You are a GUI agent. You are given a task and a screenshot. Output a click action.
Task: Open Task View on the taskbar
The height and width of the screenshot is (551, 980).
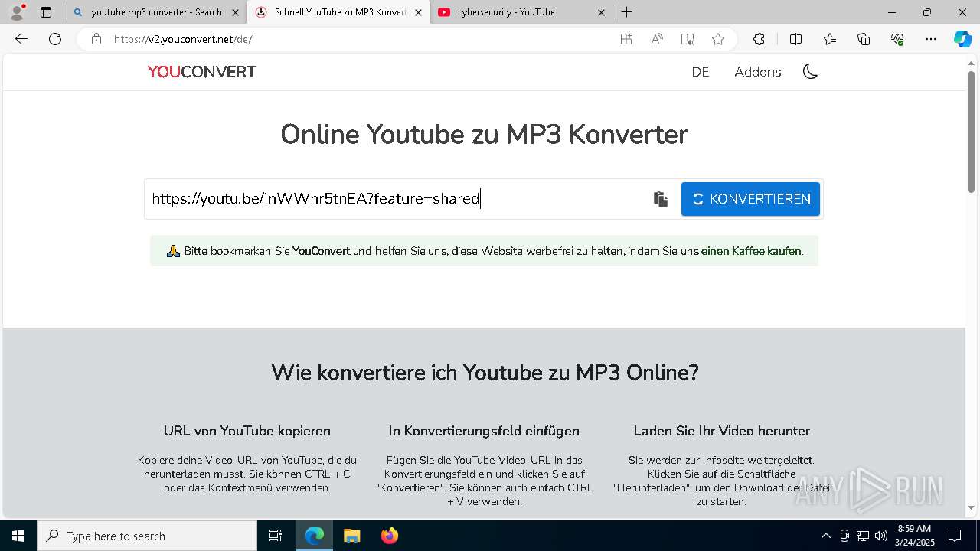click(x=276, y=536)
